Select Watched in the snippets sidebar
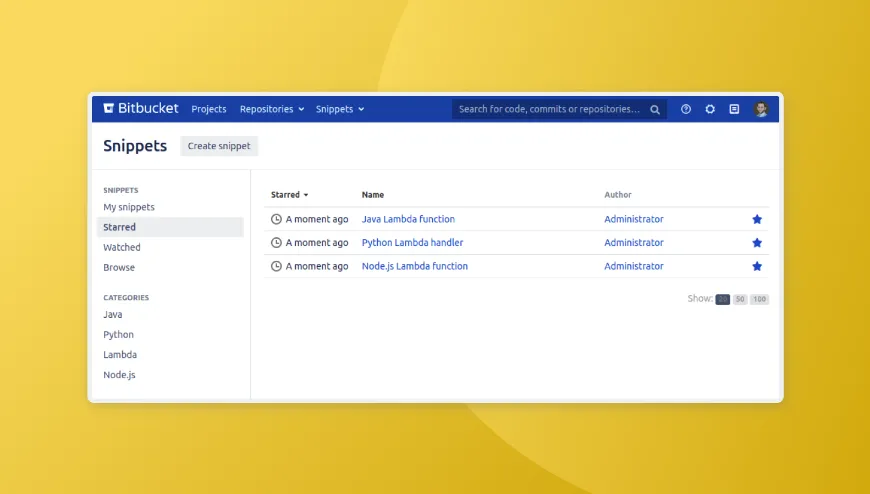Screen dimensions: 870x494 coord(122,247)
